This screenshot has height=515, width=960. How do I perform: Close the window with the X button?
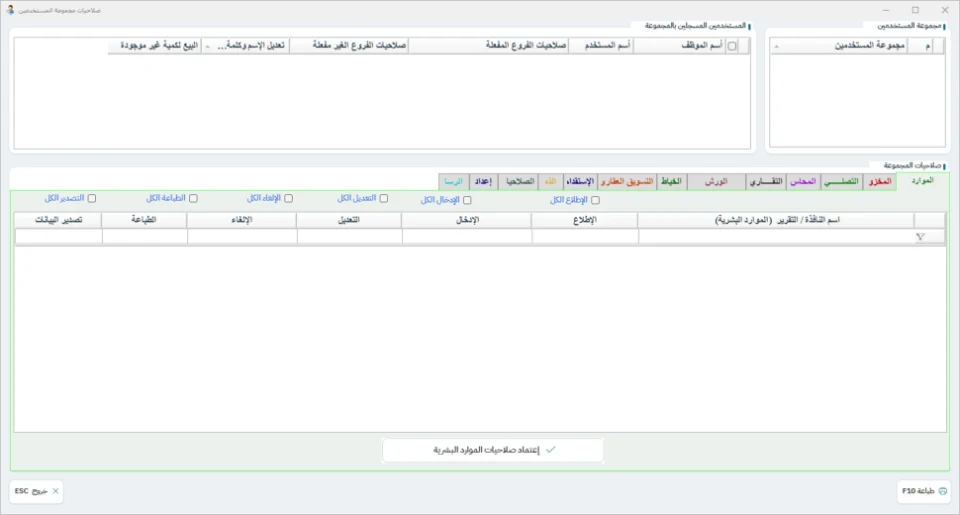pos(945,10)
